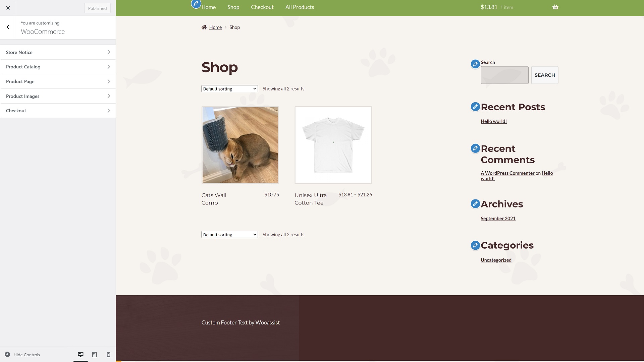Expand the Checkout settings panel
644x362 pixels.
tap(58, 111)
